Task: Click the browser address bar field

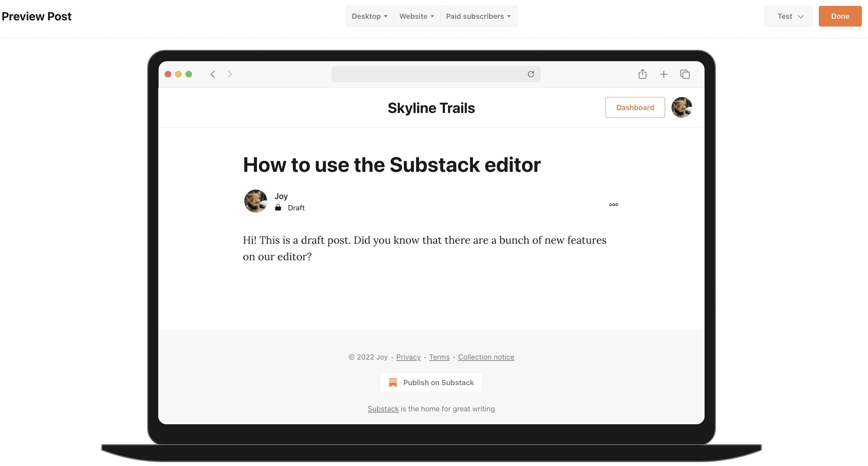Action: 436,74
